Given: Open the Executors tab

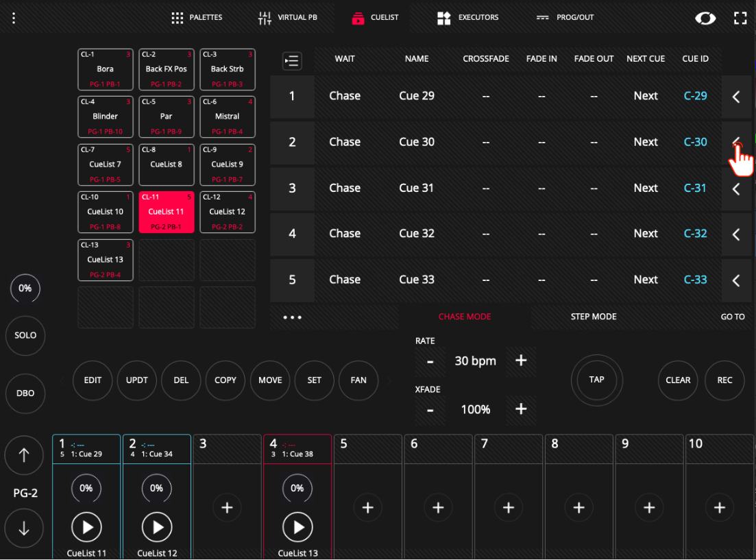Looking at the screenshot, I should tap(467, 18).
